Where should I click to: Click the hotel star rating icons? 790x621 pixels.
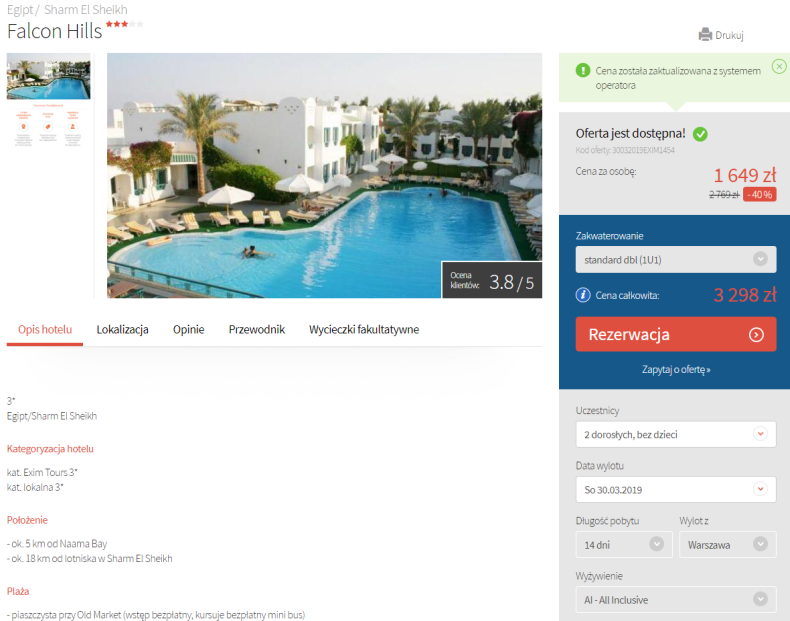point(124,24)
